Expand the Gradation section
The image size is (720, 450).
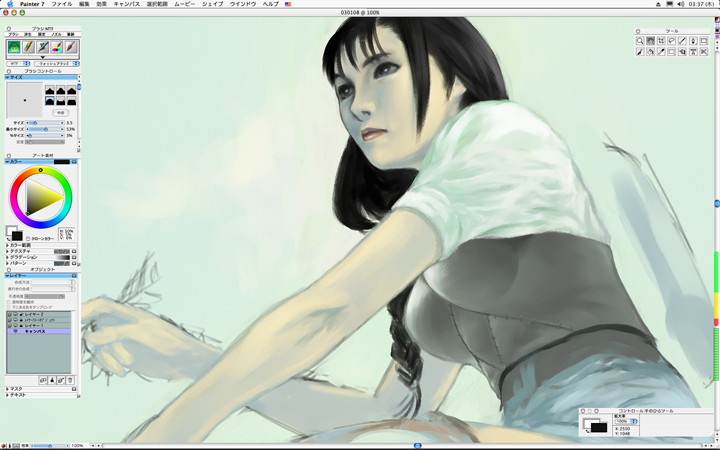pos(8,257)
